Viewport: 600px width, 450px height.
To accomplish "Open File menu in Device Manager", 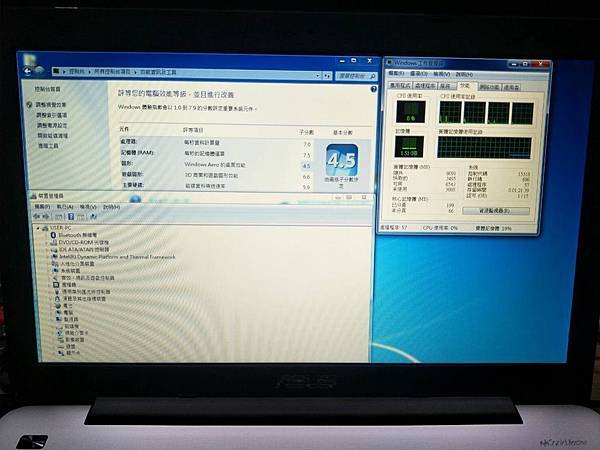I will (42, 207).
